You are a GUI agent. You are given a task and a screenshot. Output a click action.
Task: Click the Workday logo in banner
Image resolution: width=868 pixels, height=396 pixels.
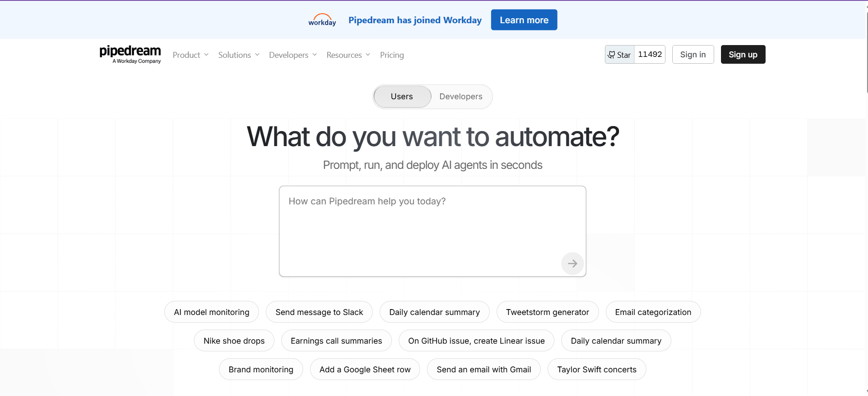pyautogui.click(x=322, y=20)
